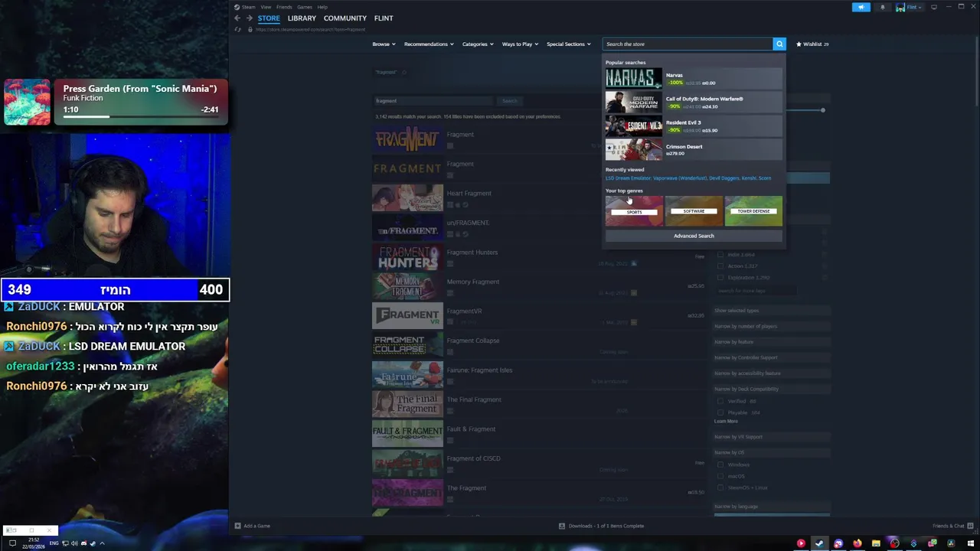Viewport: 980px width, 551px height.
Task: Expand the Recommendations dropdown
Action: click(429, 44)
